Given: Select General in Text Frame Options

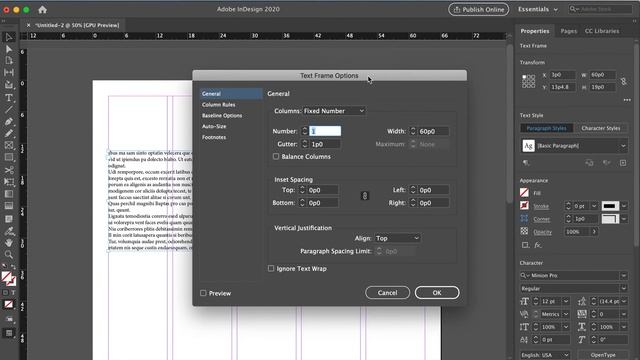Looking at the screenshot, I should pos(231,94).
